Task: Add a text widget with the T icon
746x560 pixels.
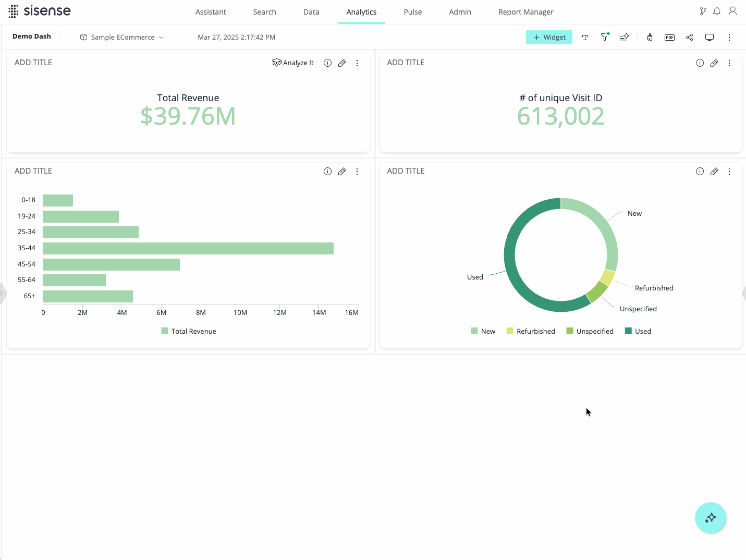Action: (x=585, y=38)
